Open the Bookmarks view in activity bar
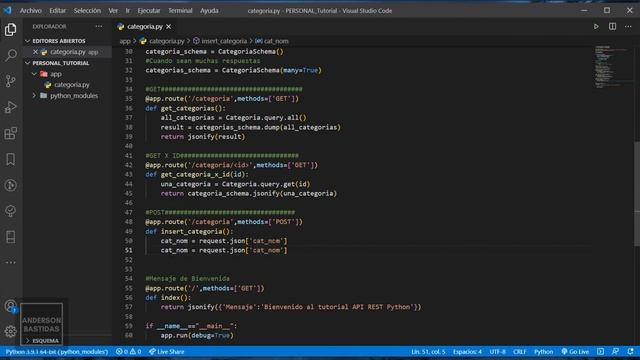 coord(11,159)
